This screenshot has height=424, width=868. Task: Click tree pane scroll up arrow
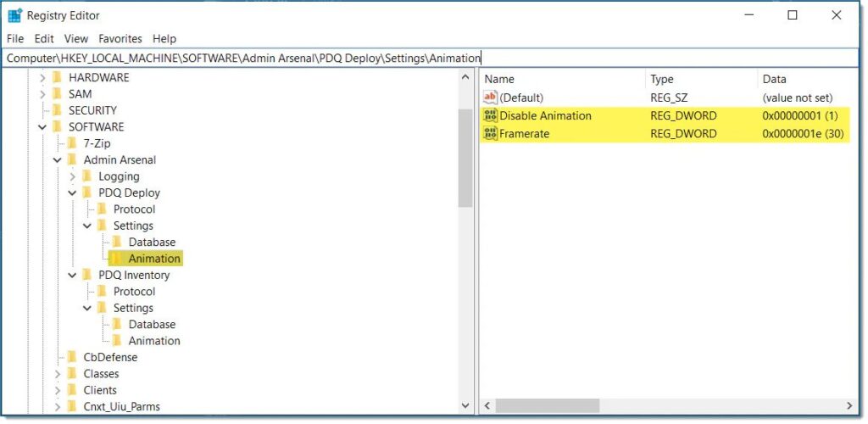[x=465, y=78]
